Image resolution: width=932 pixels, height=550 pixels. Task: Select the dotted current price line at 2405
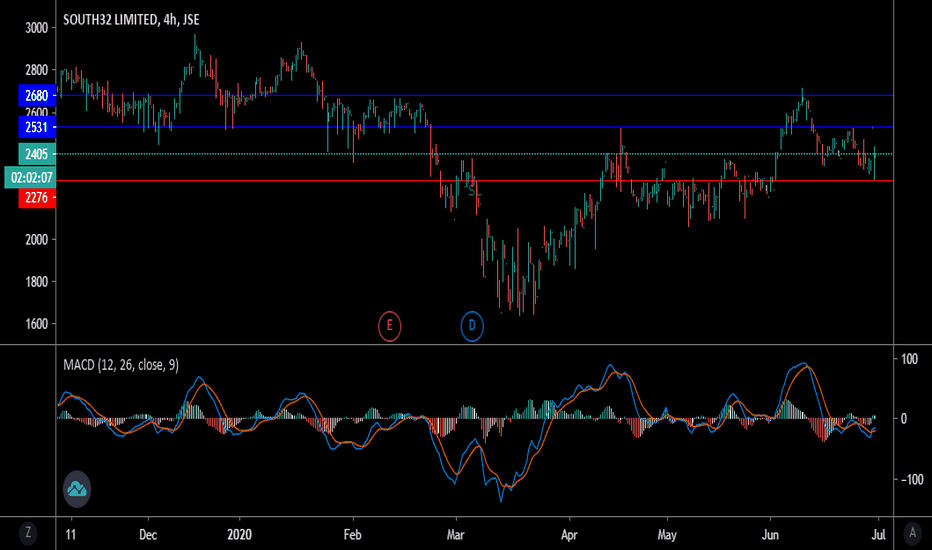474,154
